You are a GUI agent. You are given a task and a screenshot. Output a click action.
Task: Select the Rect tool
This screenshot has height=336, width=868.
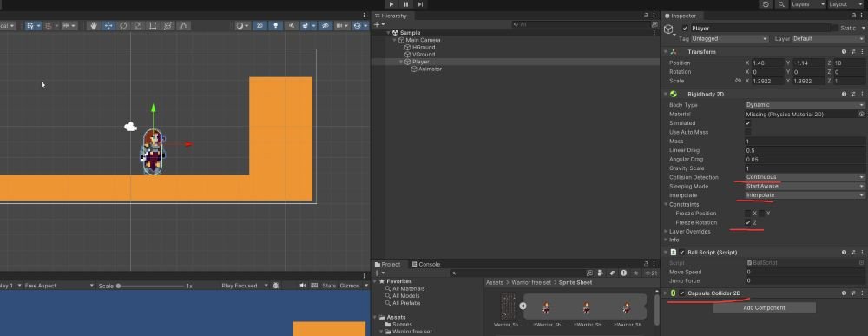(x=153, y=25)
